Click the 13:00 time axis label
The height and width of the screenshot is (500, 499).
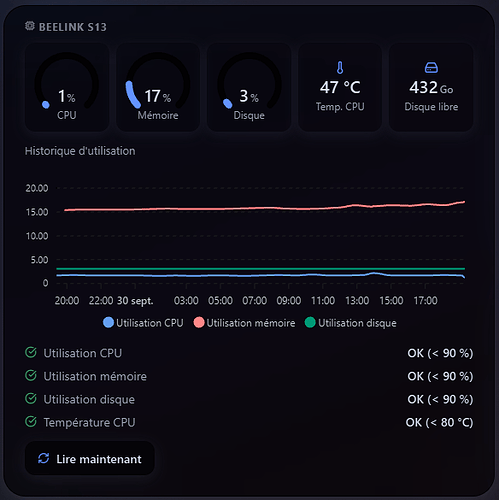click(357, 301)
